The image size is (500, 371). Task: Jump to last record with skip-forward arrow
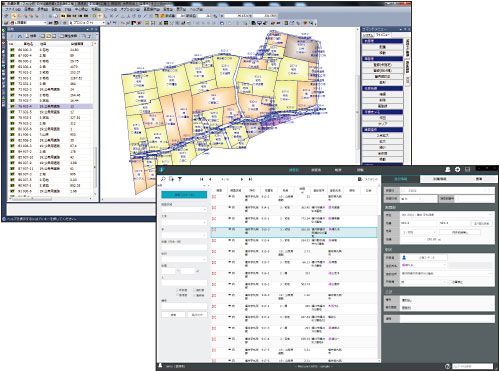point(250,179)
